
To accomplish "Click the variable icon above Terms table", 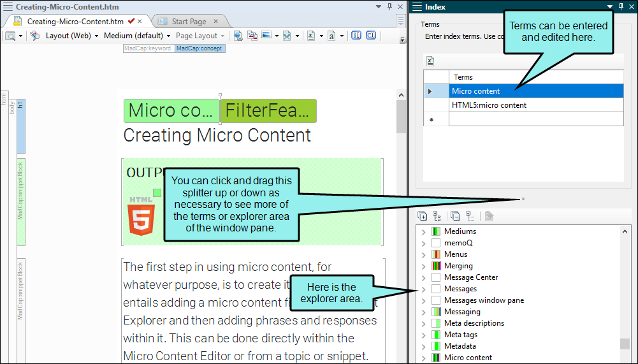I will coord(430,61).
